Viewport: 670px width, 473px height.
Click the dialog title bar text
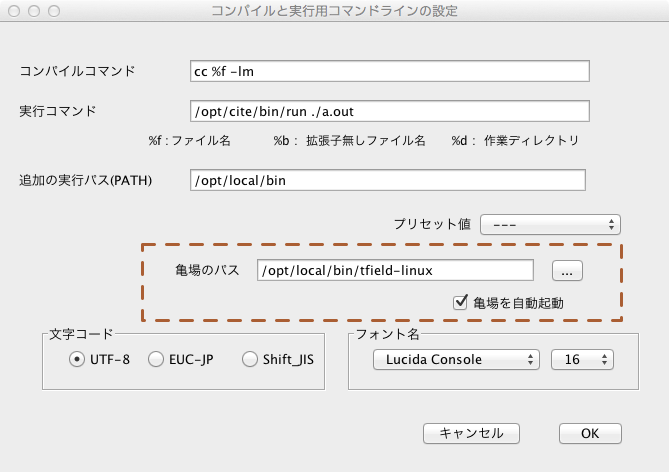tap(334, 11)
